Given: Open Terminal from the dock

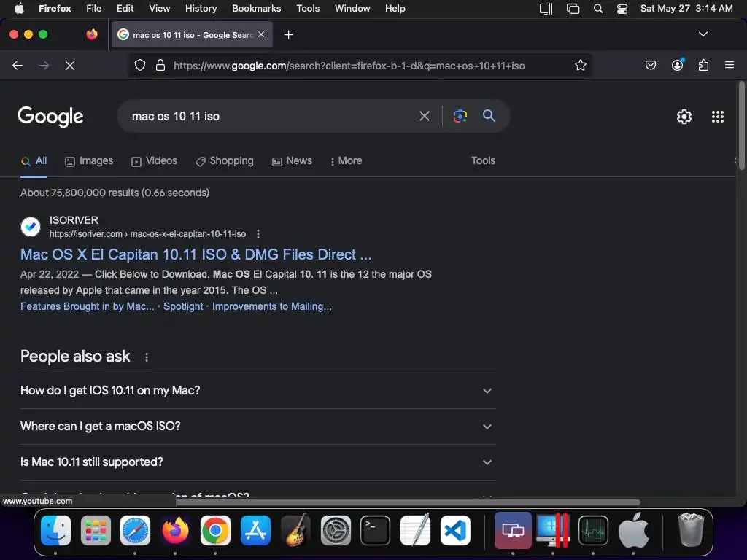Looking at the screenshot, I should coord(376,531).
